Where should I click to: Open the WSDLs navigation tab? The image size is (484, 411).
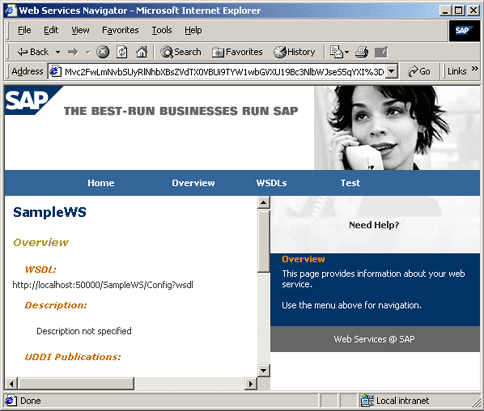click(x=271, y=183)
